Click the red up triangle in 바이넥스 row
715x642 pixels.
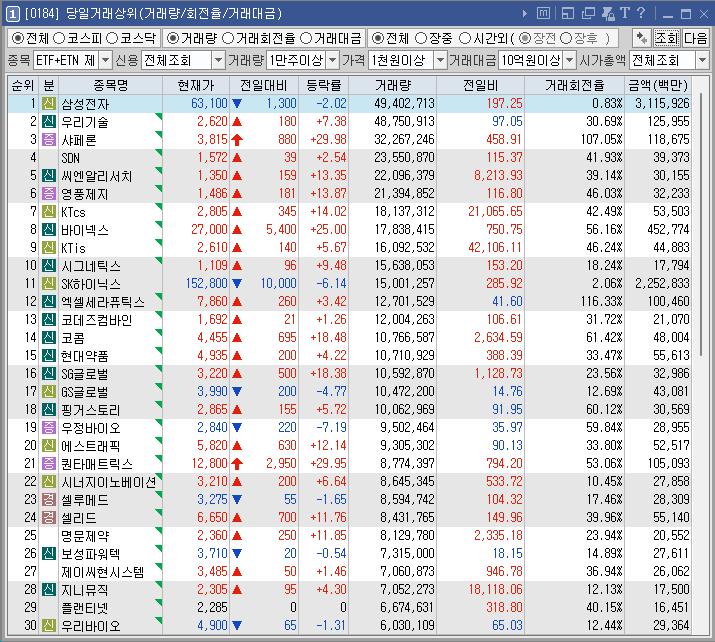click(x=237, y=230)
